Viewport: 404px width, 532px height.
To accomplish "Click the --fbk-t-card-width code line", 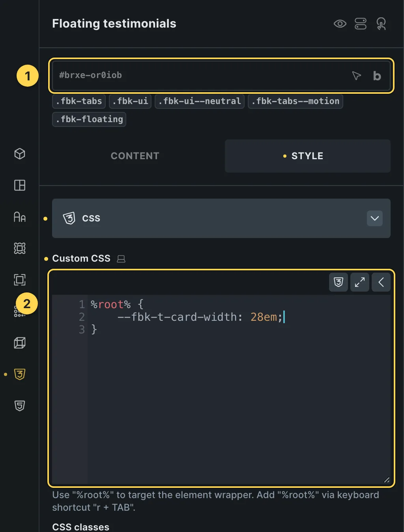I will pyautogui.click(x=200, y=317).
